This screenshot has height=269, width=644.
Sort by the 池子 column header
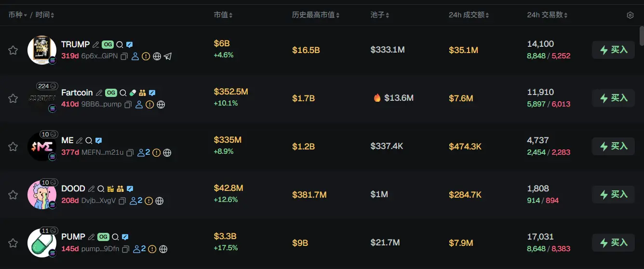point(379,15)
